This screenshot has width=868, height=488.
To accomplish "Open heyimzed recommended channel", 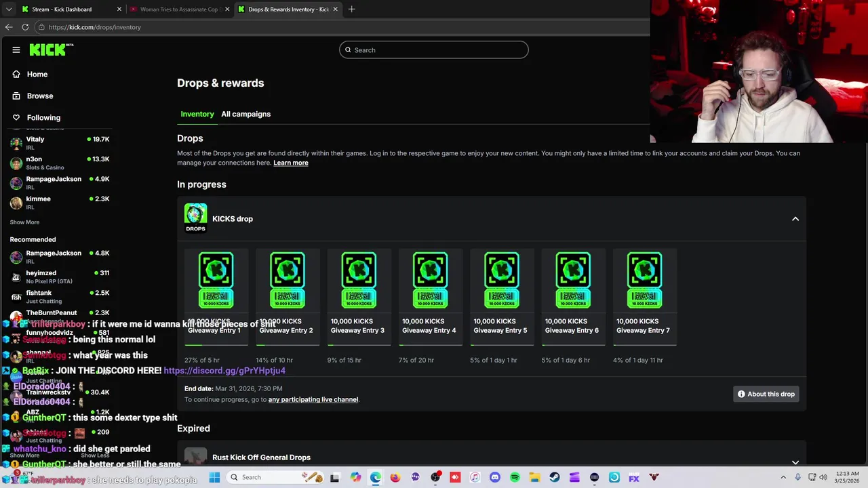I will pyautogui.click(x=61, y=277).
